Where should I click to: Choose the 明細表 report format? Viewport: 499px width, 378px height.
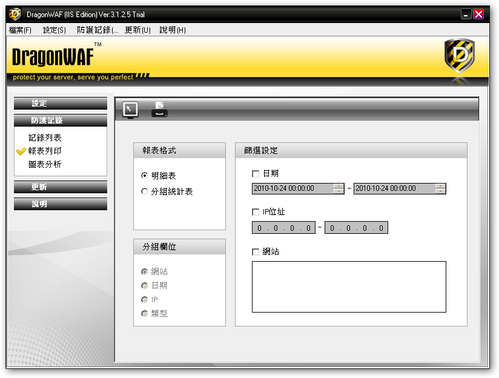click(x=144, y=175)
